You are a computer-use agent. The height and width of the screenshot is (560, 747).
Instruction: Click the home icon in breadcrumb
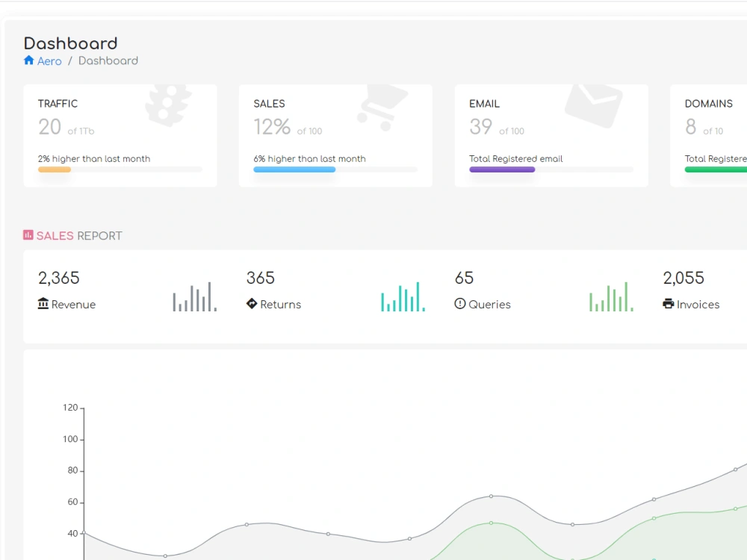[x=28, y=60]
